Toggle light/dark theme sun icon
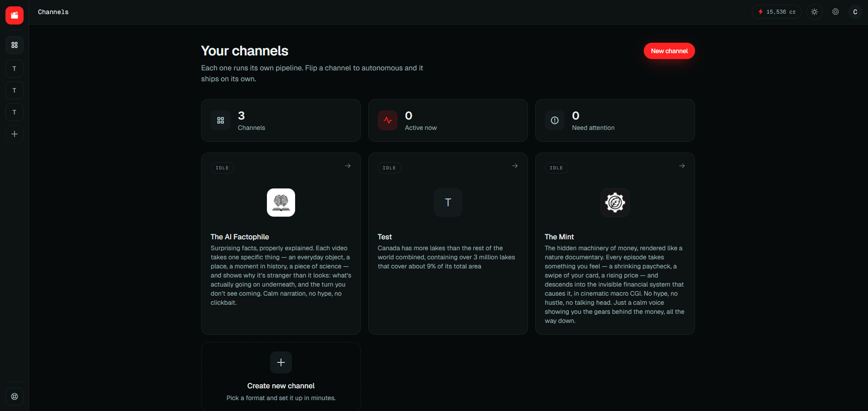868x411 pixels. tap(814, 12)
